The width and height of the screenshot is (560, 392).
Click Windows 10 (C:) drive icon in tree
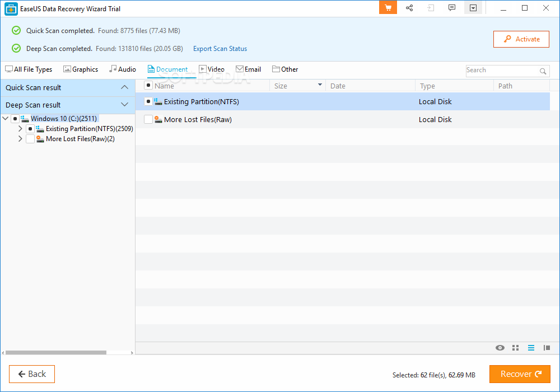coord(25,119)
